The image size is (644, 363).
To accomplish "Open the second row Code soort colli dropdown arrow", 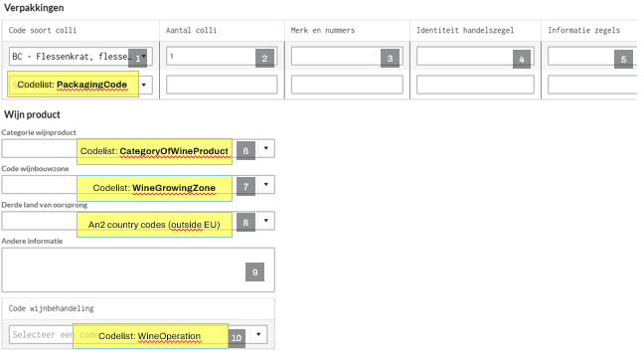I will 144,85.
